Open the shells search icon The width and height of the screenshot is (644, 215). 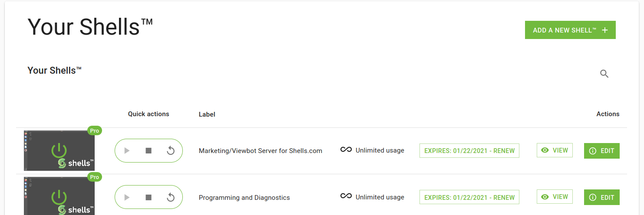click(x=604, y=74)
